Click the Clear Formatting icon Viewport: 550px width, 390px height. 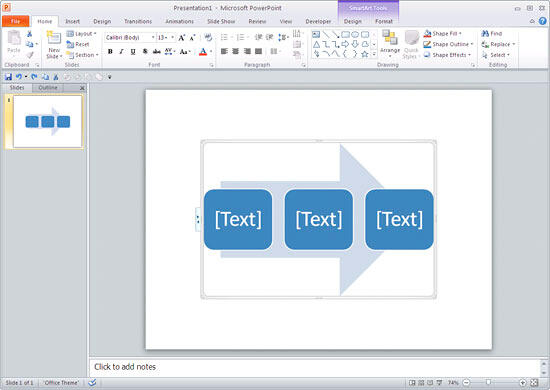[x=208, y=38]
